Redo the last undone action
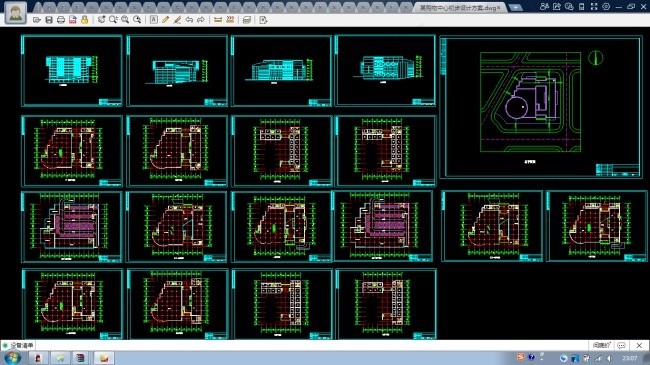This screenshot has height=365, width=650. (x=201, y=20)
